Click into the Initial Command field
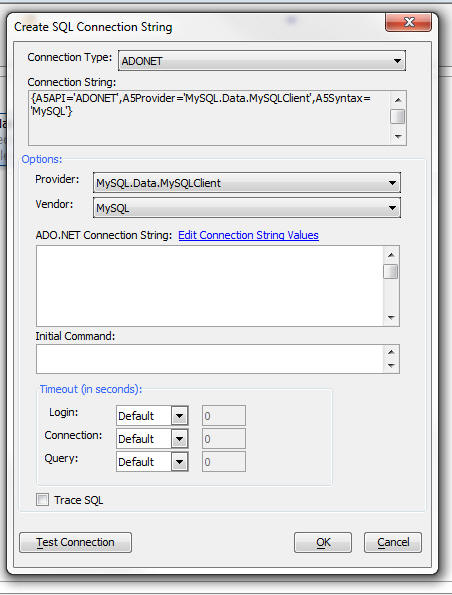 click(210, 359)
